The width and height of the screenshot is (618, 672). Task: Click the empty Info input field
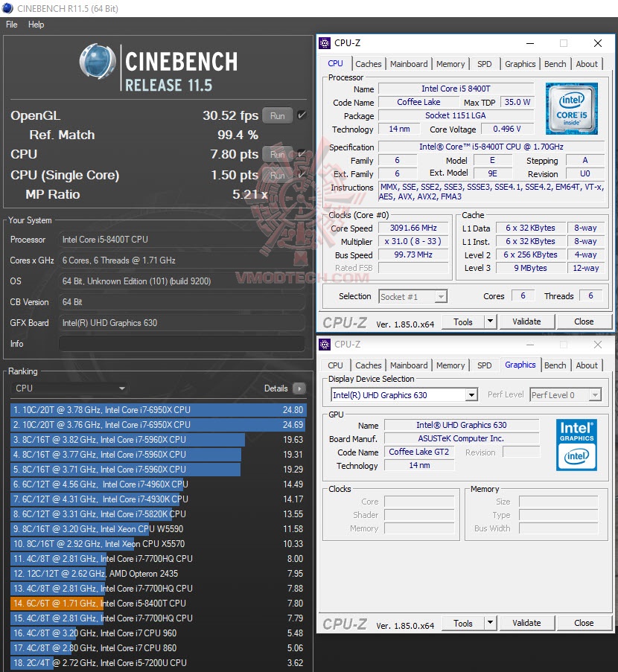182,344
